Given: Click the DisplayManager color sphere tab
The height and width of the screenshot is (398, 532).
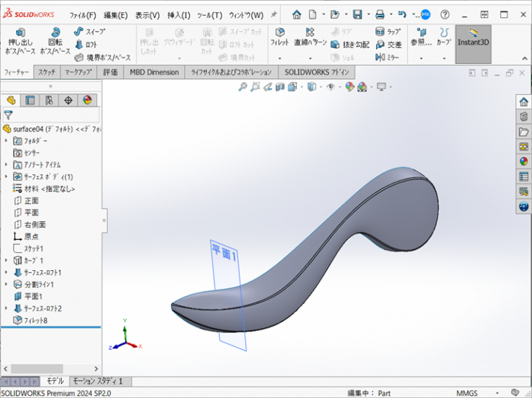Looking at the screenshot, I should [87, 100].
